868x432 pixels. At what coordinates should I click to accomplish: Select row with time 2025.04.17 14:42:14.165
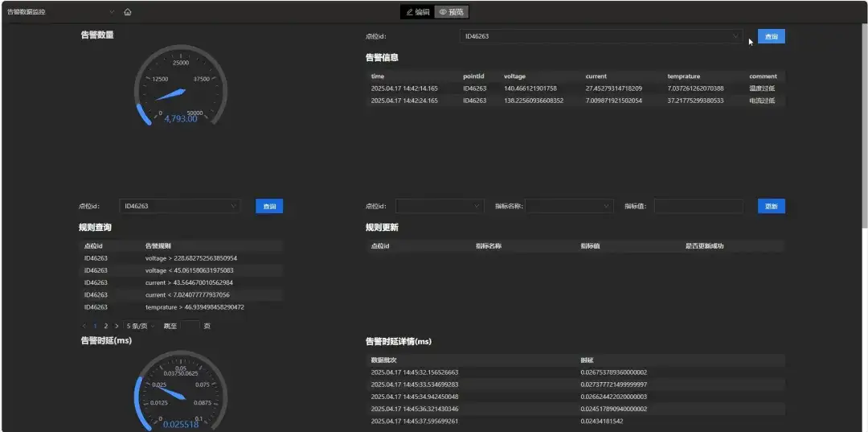click(575, 88)
